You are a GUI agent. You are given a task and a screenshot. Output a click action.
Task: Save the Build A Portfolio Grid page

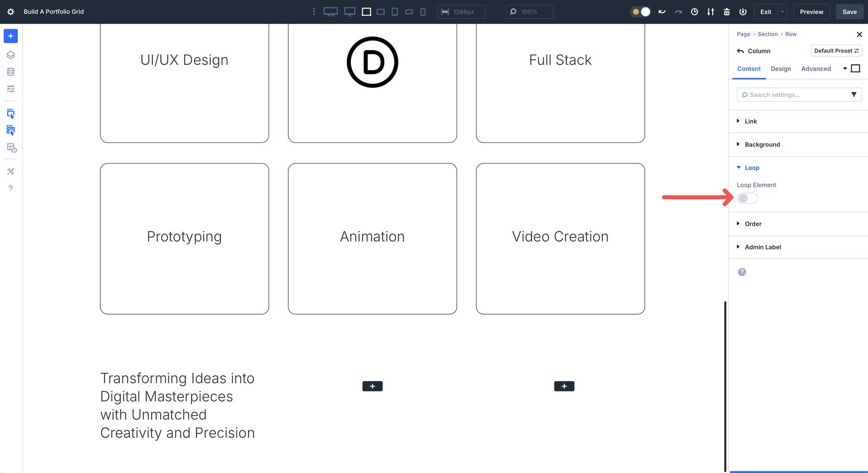pos(849,12)
